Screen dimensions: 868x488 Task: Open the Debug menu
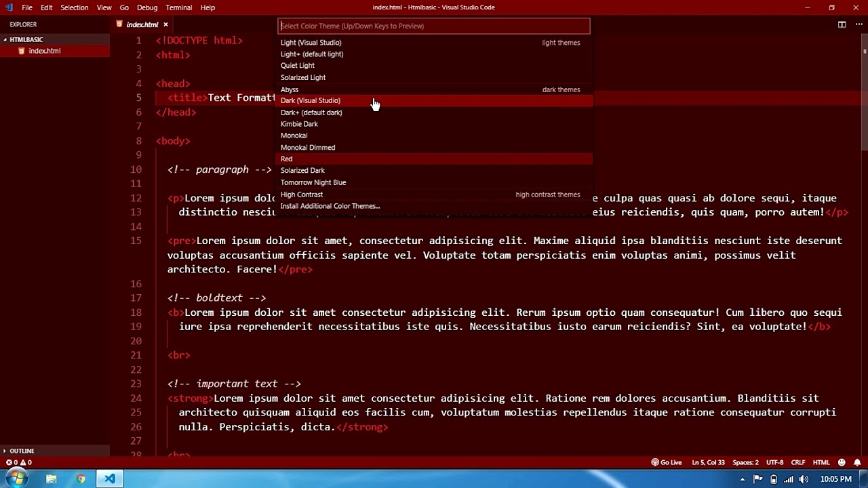pyautogui.click(x=147, y=7)
